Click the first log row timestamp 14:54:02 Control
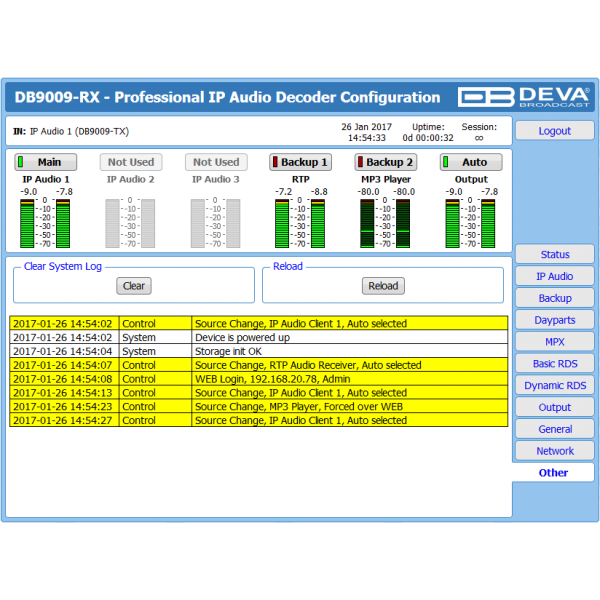This screenshot has width=600, height=600. pos(63,324)
